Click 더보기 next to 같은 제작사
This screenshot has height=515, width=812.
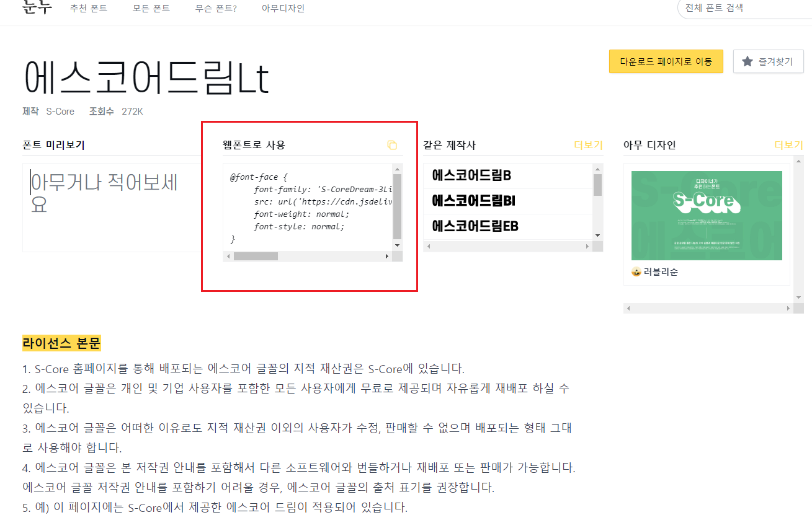[x=588, y=145]
